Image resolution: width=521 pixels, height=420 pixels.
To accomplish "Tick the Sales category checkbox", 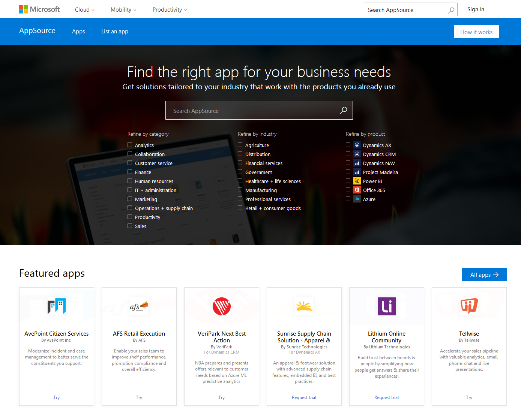I will [130, 226].
